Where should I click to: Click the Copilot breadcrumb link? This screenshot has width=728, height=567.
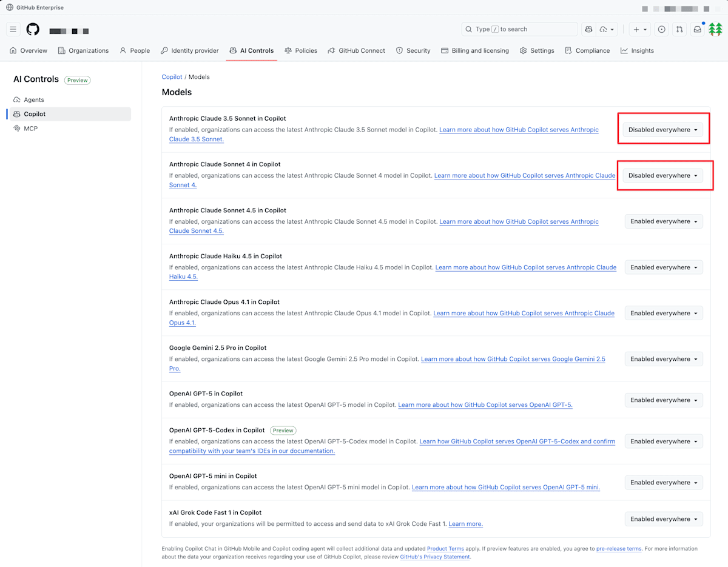point(172,77)
